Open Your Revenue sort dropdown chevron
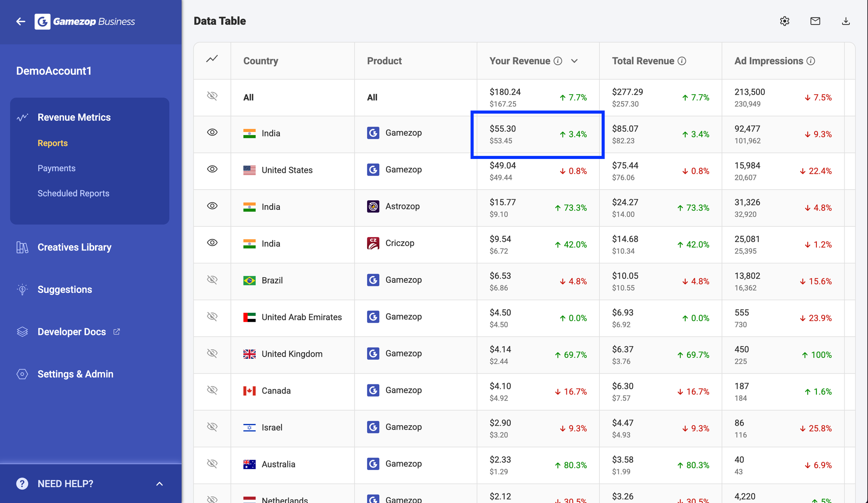The width and height of the screenshot is (868, 503). (x=574, y=61)
